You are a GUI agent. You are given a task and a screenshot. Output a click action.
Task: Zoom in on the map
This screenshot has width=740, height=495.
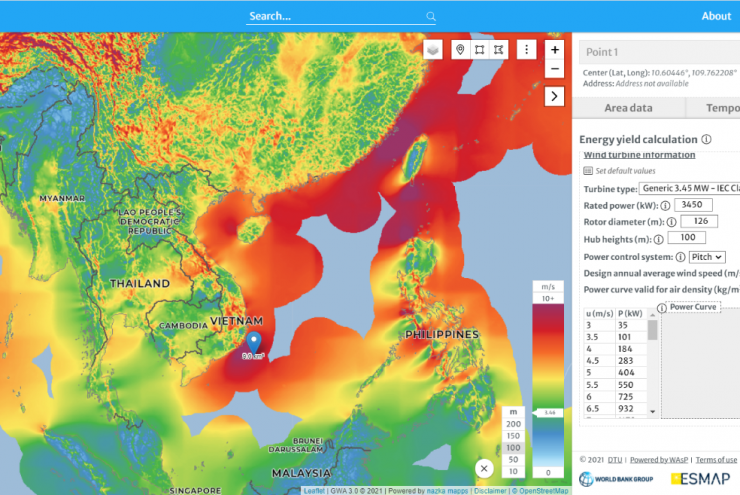[555, 49]
